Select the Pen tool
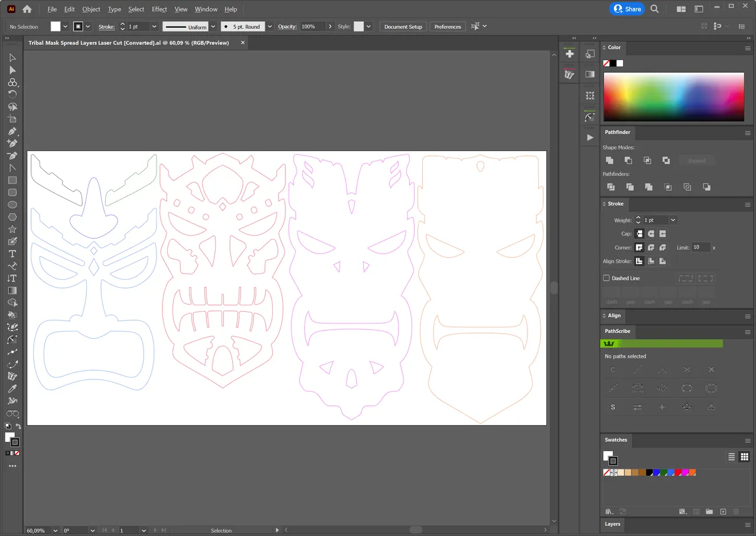Image resolution: width=756 pixels, height=536 pixels. point(12,131)
